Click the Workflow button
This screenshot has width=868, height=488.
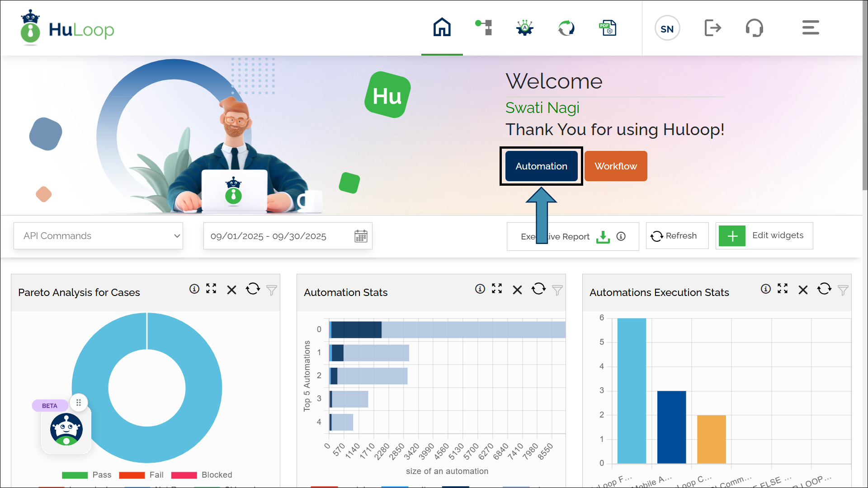coord(616,166)
